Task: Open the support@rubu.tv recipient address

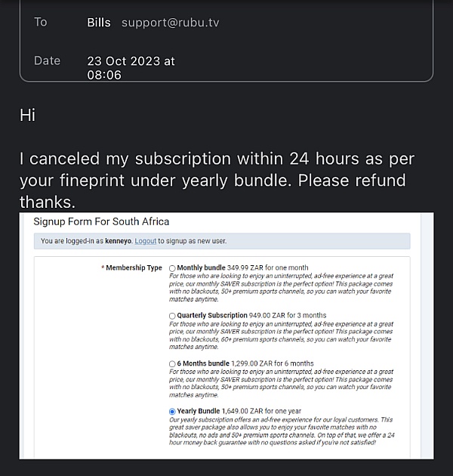Action: tap(170, 23)
